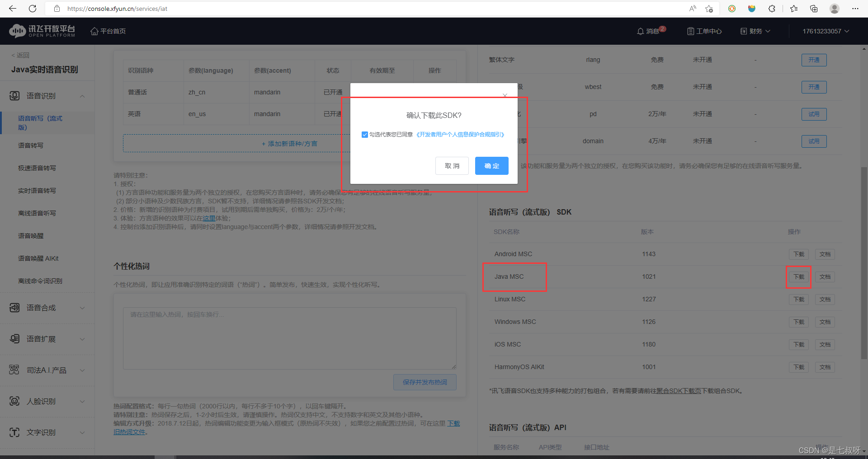
Task: Expand the 语音合成 section chevron
Action: point(82,308)
